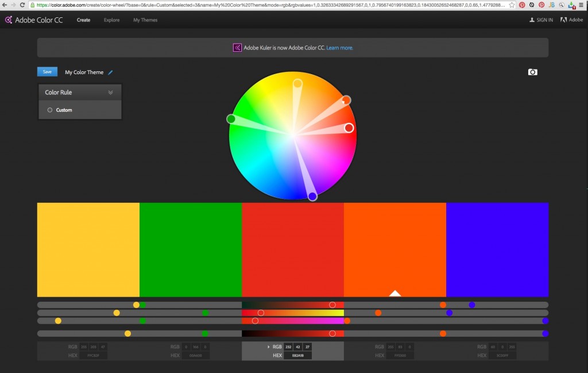588x373 pixels.
Task: Click the Adobe Color CC logo
Action: point(34,20)
